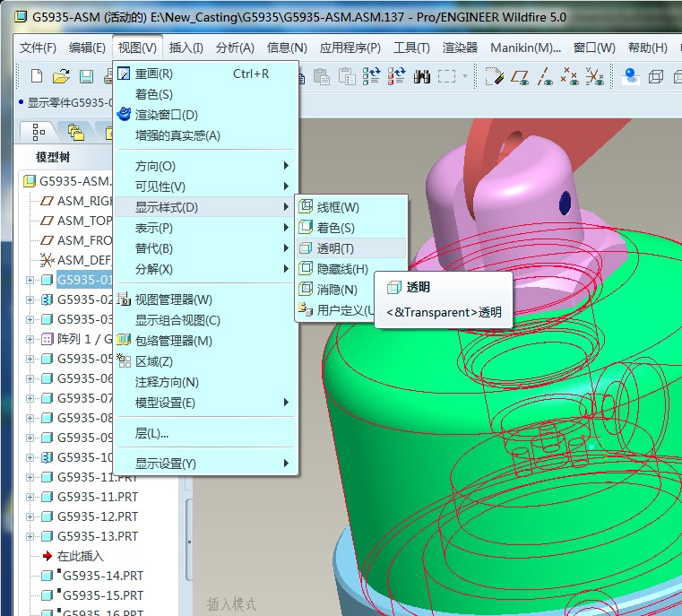Image resolution: width=682 pixels, height=616 pixels.
Task: Click the 在此插入 insert here marker
Action: (81, 556)
